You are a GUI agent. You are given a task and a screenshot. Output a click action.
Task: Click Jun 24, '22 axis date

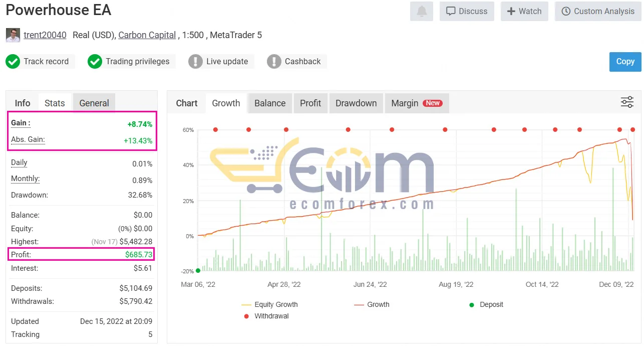(370, 284)
